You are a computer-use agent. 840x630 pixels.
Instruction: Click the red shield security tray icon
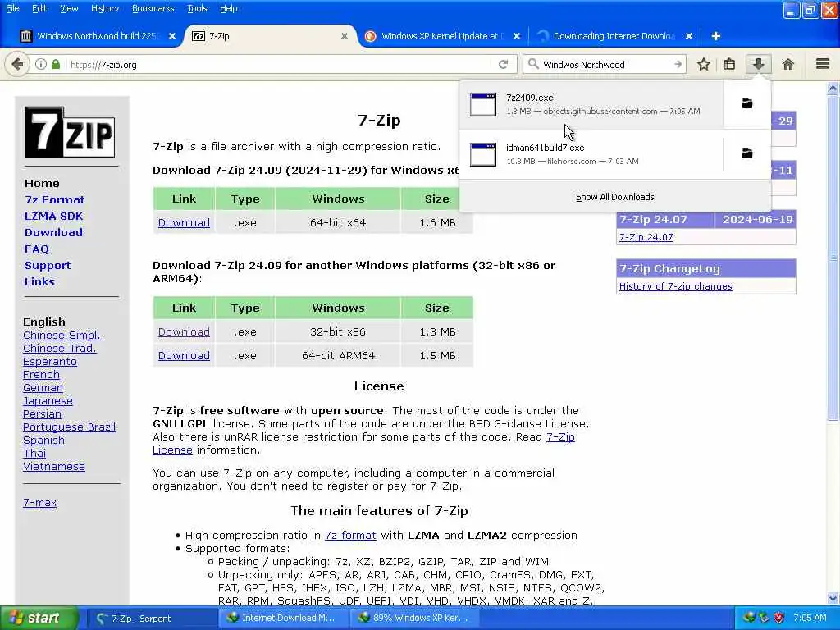779,618
